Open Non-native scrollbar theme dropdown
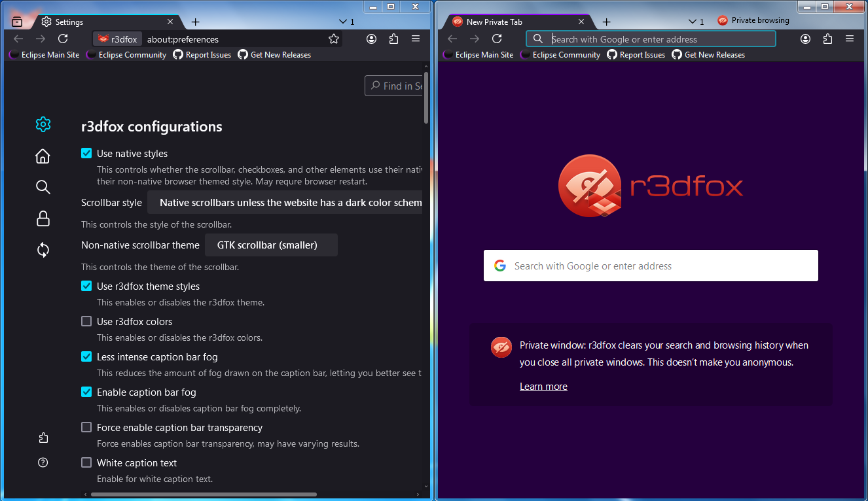Viewport: 868px width, 501px height. click(271, 245)
